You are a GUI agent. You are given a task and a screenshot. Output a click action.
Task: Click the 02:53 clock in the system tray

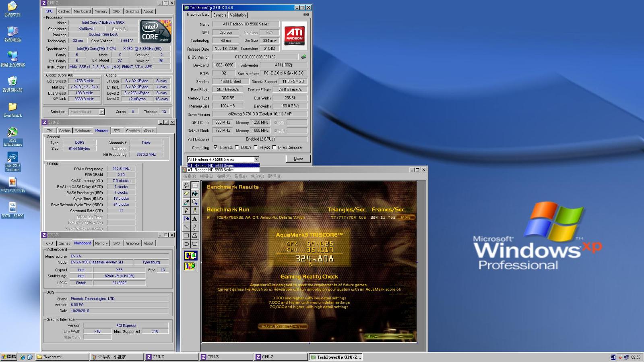pos(636,357)
